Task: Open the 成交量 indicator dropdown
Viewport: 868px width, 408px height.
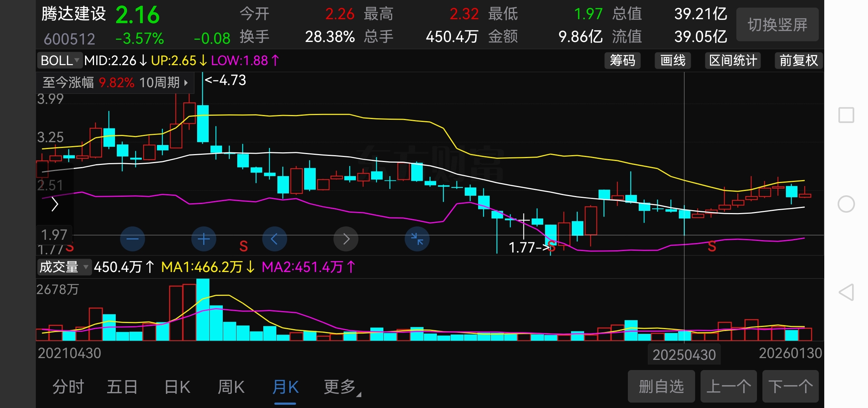Action: [x=64, y=267]
